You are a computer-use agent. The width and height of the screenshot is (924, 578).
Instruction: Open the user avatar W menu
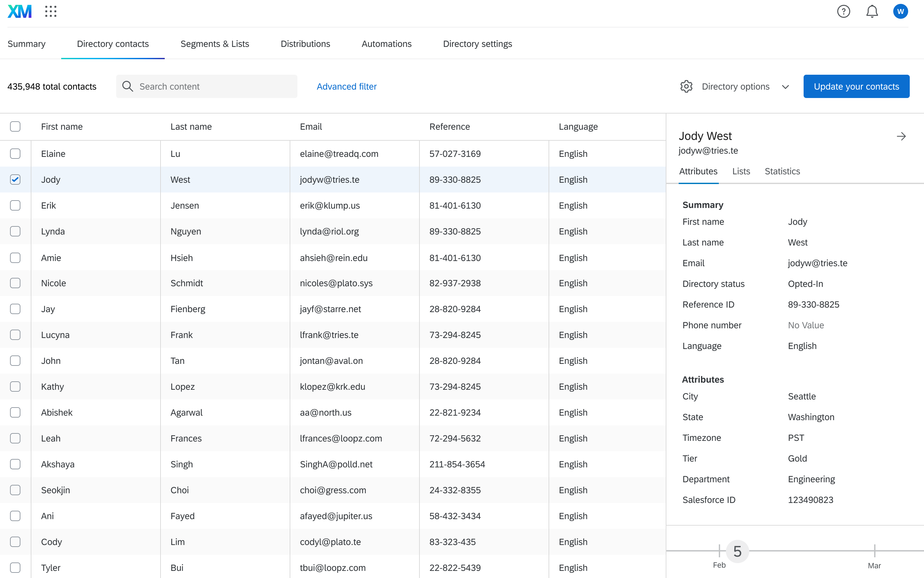900,11
